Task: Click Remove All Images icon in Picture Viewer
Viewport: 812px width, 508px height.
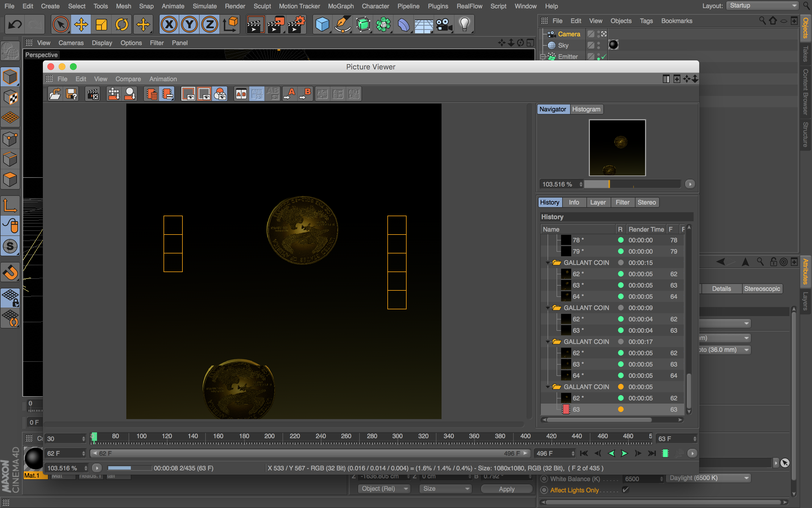Action: pos(167,94)
